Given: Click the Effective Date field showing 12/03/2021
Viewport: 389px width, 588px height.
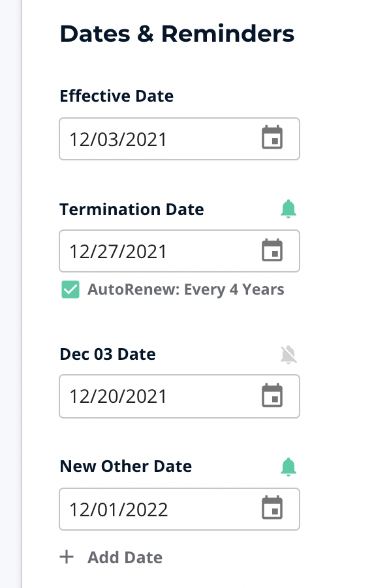Looking at the screenshot, I should pos(179,139).
